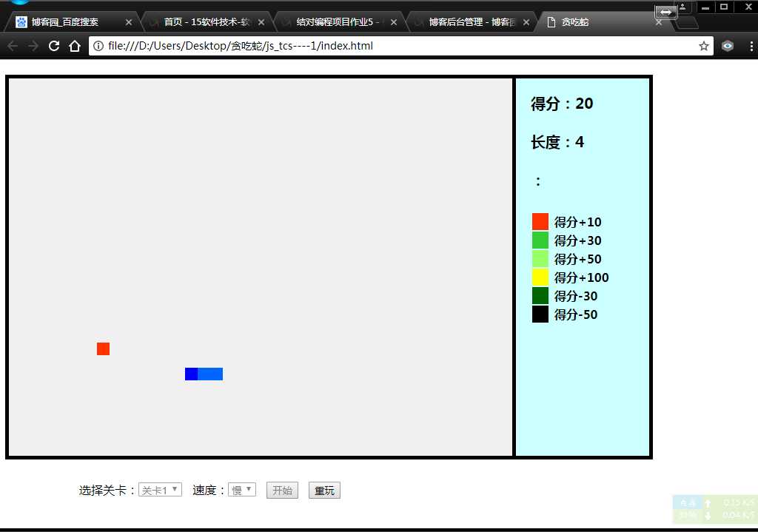
Task: Open the browser menu three-dots icon
Action: pyautogui.click(x=751, y=46)
